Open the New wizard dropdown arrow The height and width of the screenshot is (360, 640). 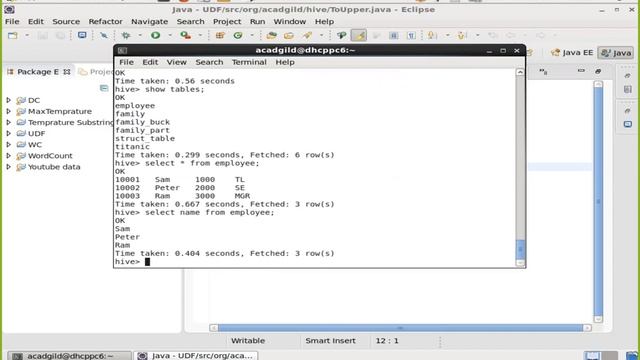tap(27, 36)
